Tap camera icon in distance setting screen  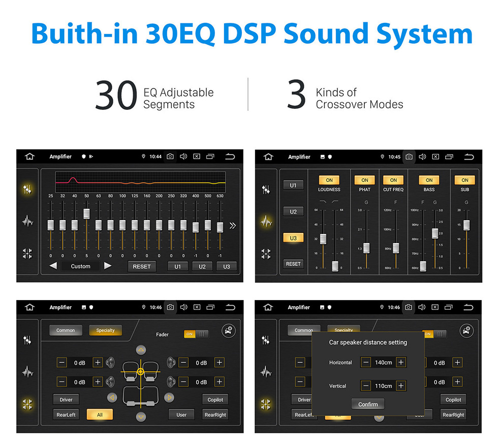tap(409, 307)
